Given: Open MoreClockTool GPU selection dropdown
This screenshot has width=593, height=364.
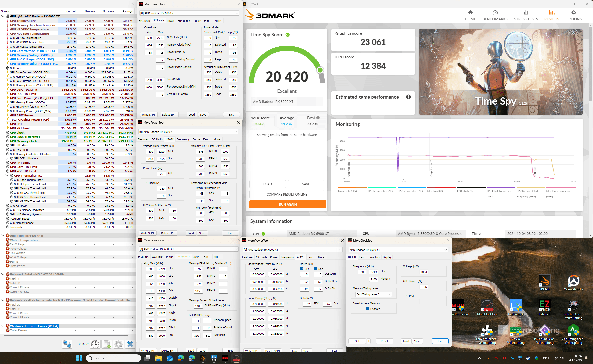Looking at the screenshot, I should pos(398,250).
